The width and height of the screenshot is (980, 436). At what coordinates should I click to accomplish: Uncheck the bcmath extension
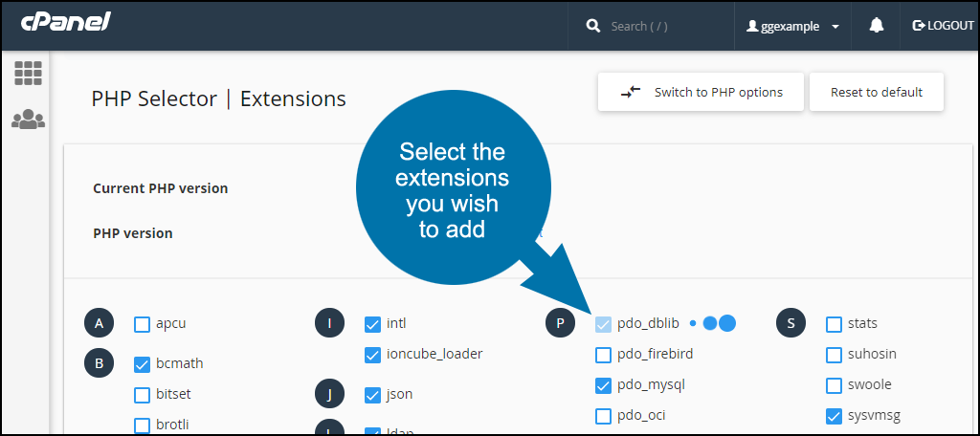143,364
